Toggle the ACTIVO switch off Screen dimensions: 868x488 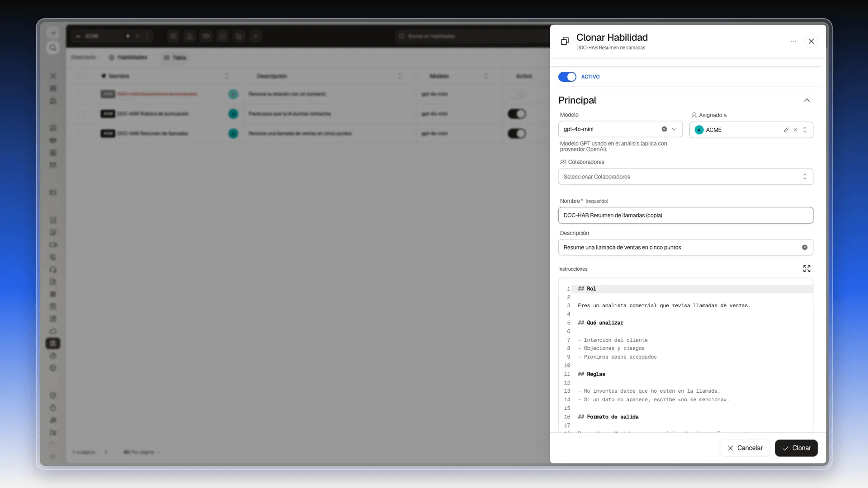[x=567, y=77]
